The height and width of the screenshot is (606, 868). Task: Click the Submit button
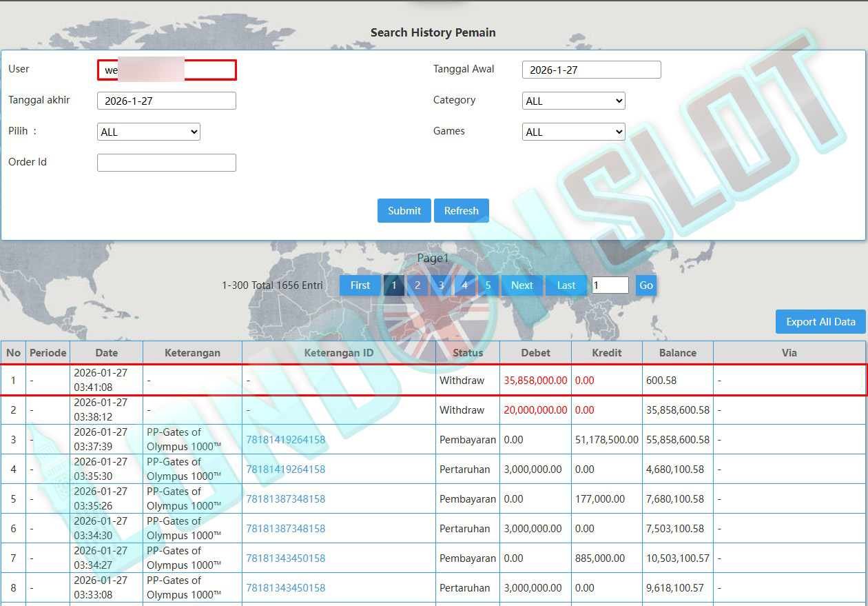coord(404,211)
